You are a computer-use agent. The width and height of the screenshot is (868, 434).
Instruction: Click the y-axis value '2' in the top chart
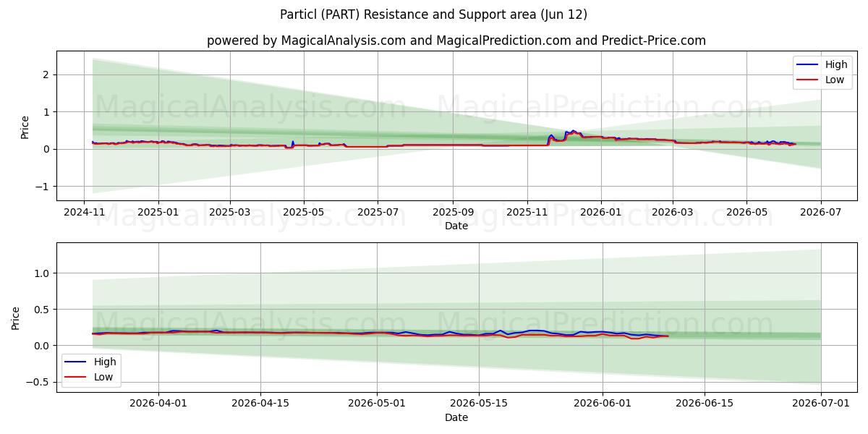[46, 75]
